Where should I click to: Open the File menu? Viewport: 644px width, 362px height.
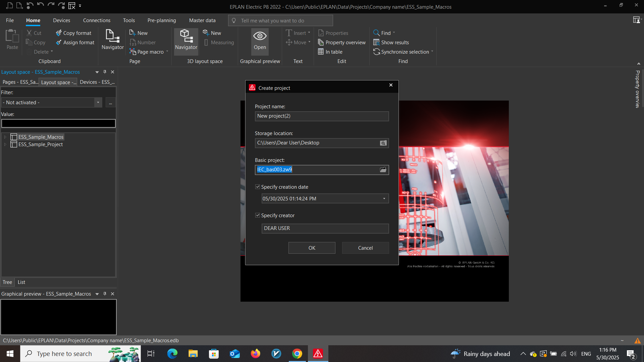click(x=10, y=20)
